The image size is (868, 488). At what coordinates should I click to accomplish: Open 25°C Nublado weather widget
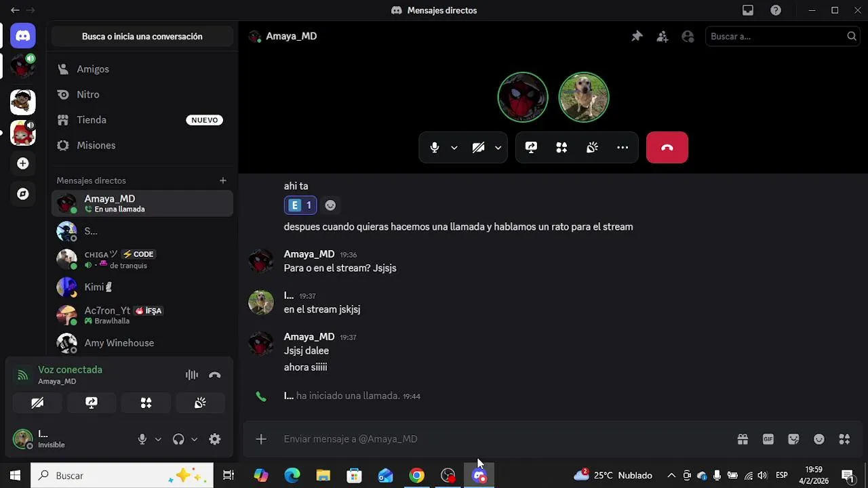(x=613, y=476)
